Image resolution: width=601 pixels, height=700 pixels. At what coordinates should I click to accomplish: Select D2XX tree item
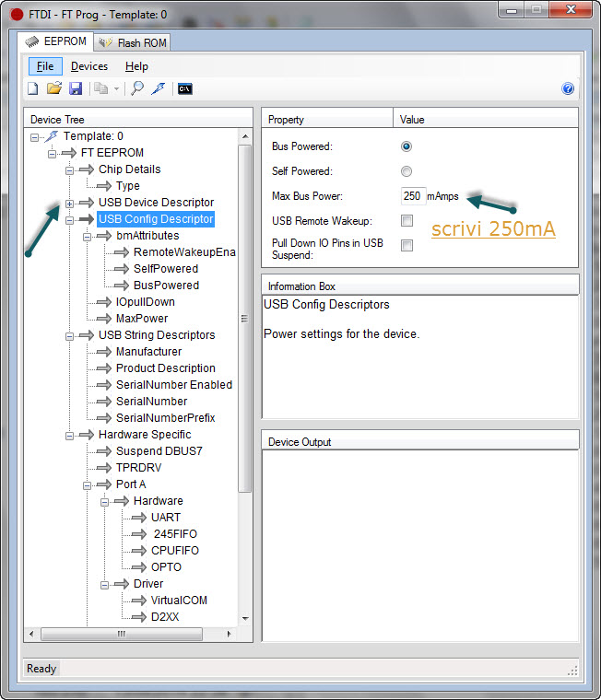165,617
